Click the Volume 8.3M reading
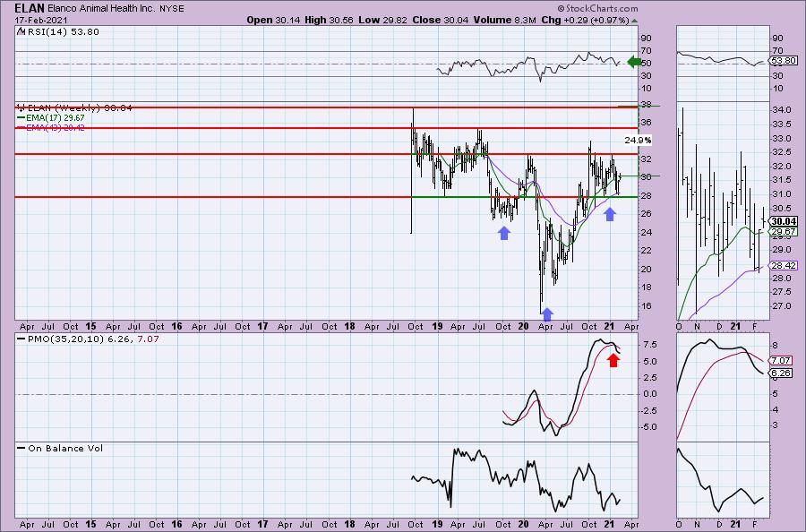This screenshot has width=806, height=532. 505,20
